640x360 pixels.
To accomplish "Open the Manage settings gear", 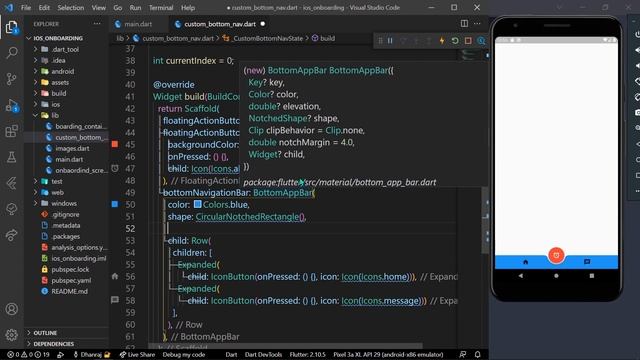I will (11, 335).
